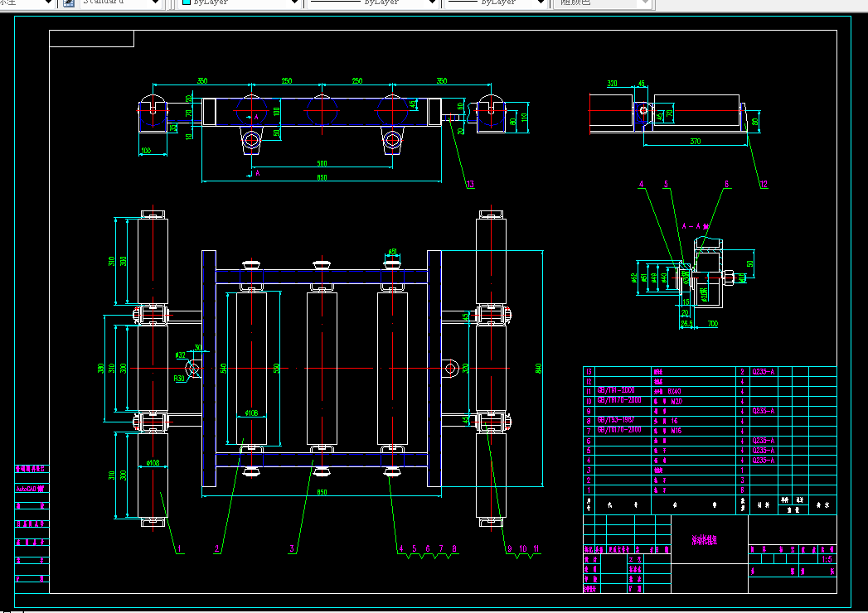Image resolution: width=868 pixels, height=613 pixels.
Task: Select the 850 dimension below plan view
Action: coord(322,492)
